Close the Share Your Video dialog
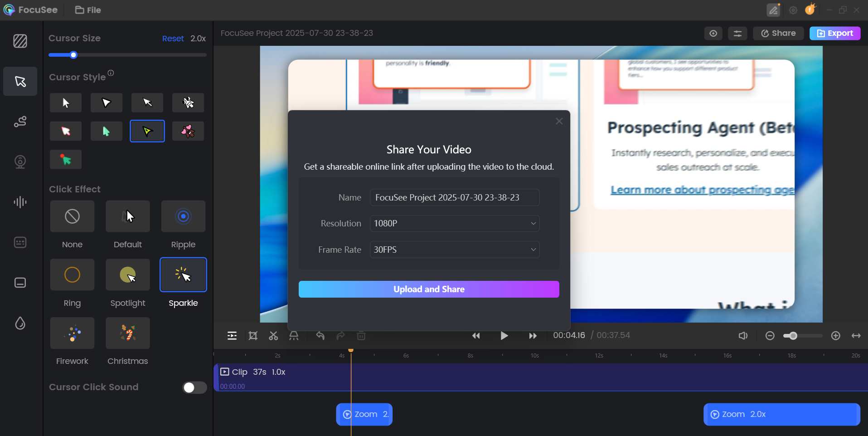 click(559, 121)
